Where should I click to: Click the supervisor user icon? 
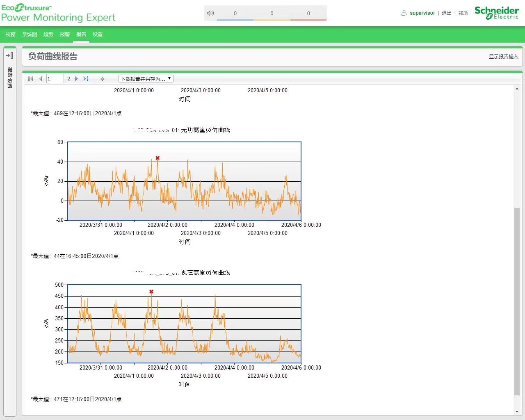[404, 13]
